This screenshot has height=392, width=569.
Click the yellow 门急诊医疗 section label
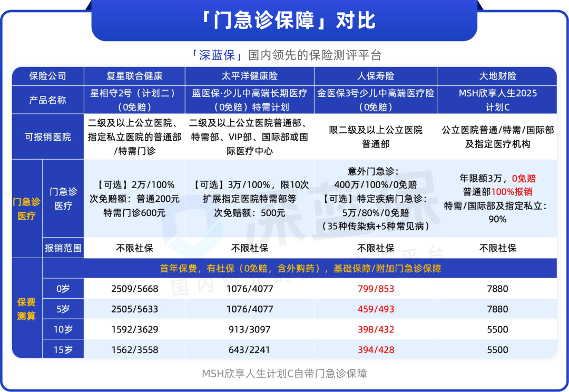[26, 209]
